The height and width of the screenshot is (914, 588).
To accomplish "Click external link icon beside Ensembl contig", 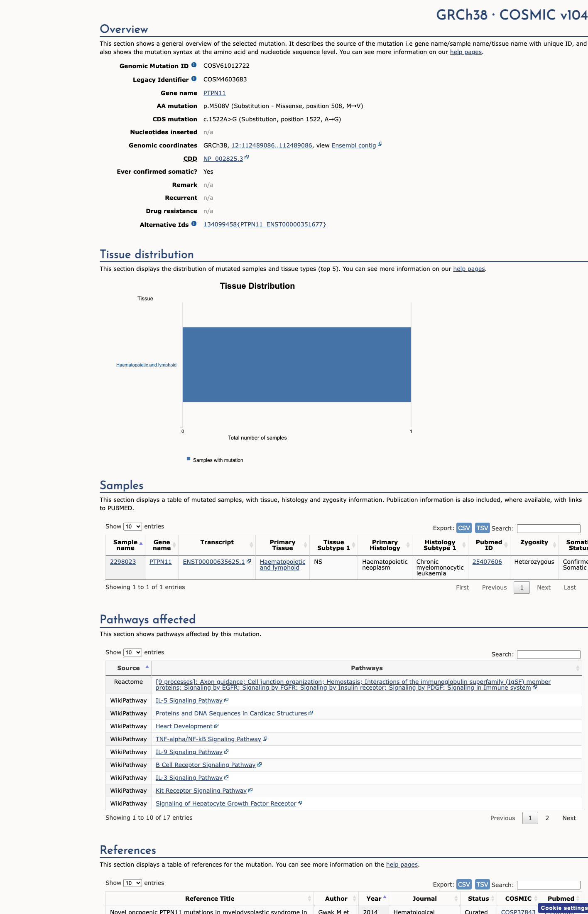I will point(380,144).
